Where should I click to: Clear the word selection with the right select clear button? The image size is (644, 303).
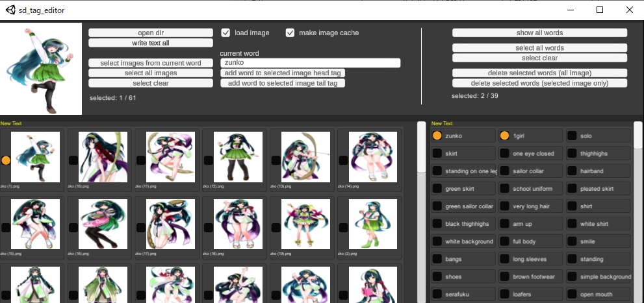539,58
